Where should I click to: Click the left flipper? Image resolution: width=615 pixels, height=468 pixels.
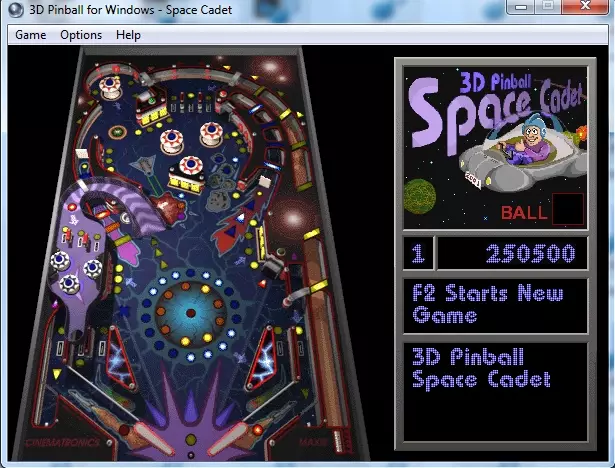point(153,438)
